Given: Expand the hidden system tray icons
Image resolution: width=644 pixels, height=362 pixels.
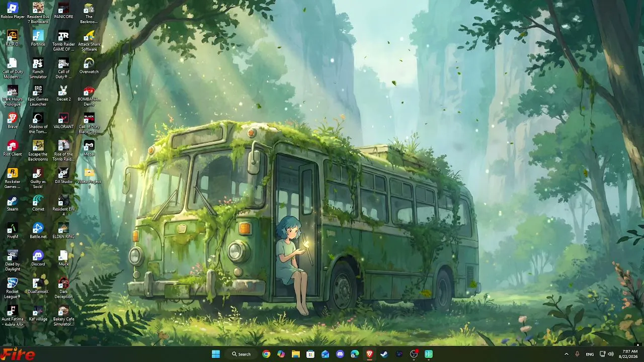Looking at the screenshot, I should [567, 354].
